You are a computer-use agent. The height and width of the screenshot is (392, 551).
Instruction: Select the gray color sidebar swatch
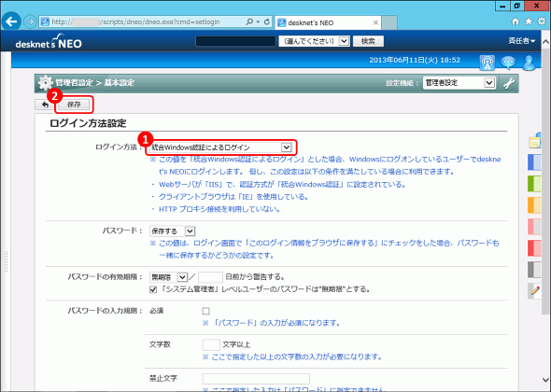(x=534, y=270)
